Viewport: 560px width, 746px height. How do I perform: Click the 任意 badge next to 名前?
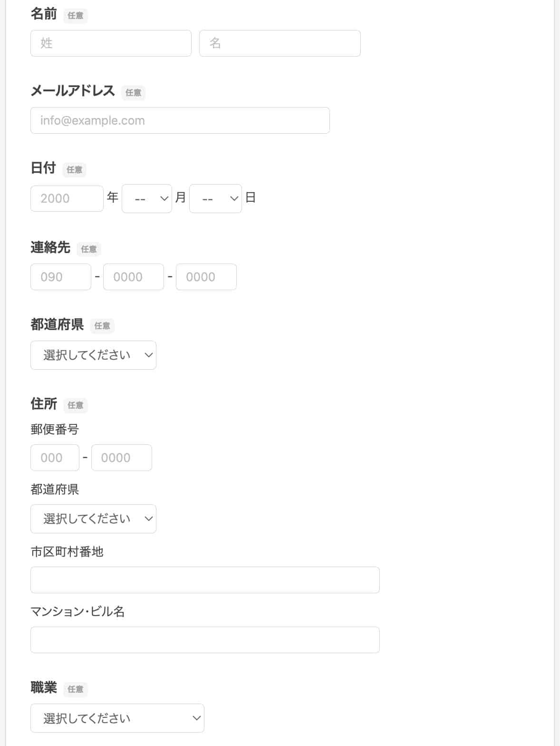(75, 16)
